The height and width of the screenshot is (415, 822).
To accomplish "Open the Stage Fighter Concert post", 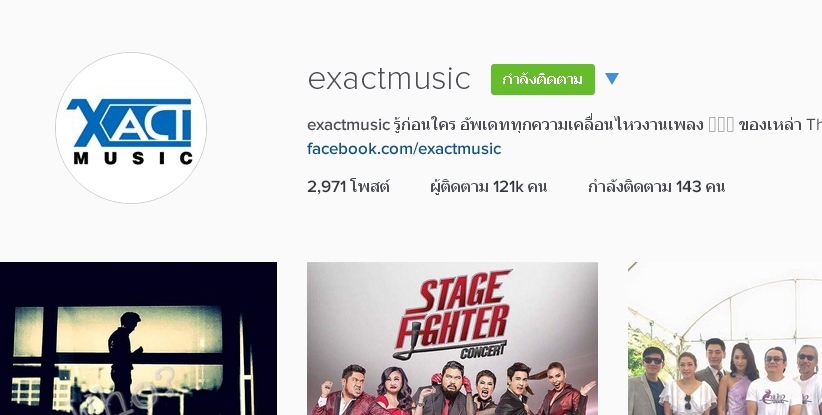I will tap(452, 338).
